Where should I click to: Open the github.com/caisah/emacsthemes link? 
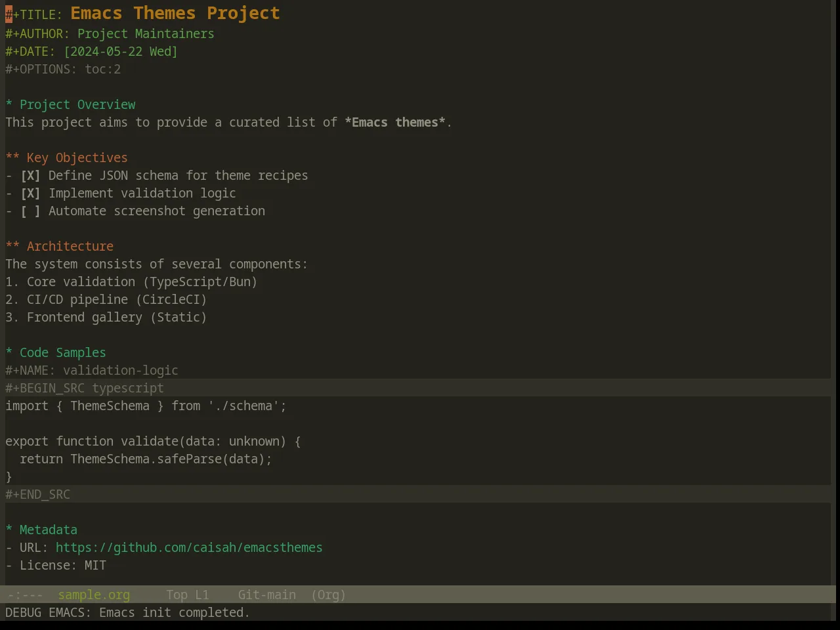tap(189, 548)
